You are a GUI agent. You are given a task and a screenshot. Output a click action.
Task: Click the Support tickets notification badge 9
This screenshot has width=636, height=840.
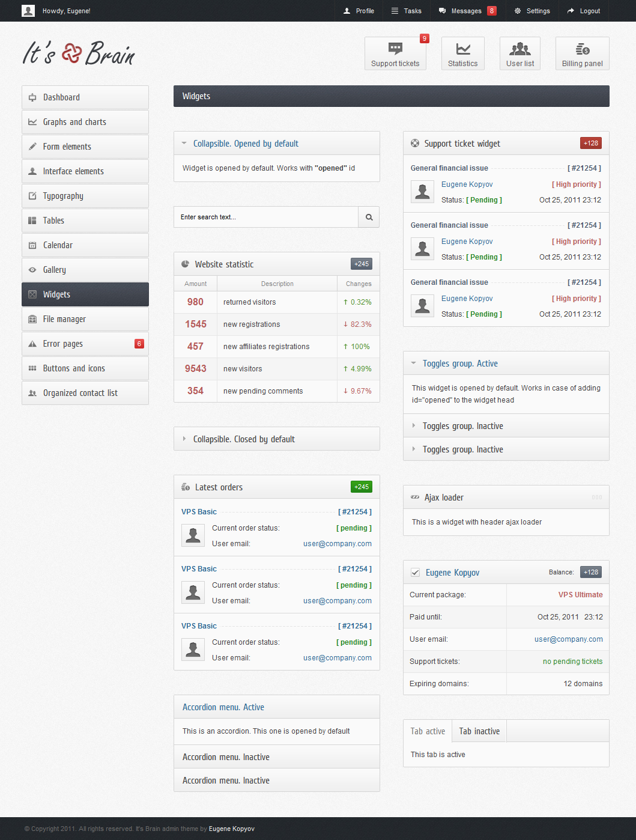click(x=425, y=38)
